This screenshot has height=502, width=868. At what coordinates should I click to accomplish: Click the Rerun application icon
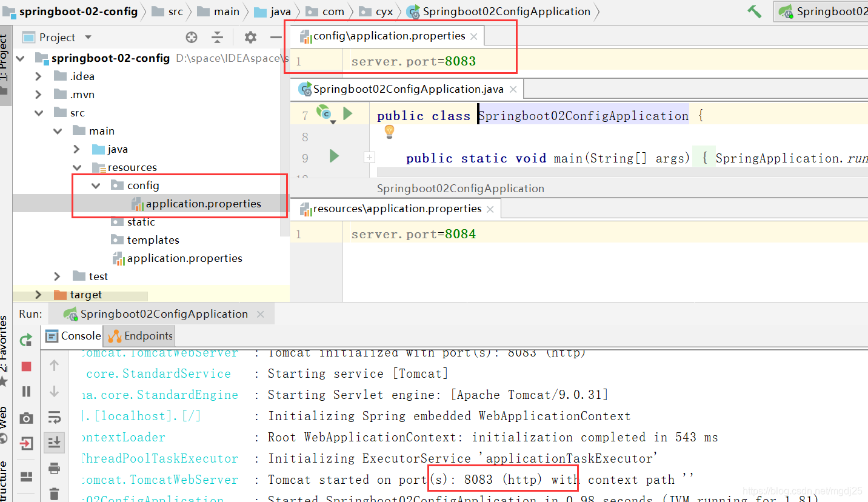coord(26,340)
